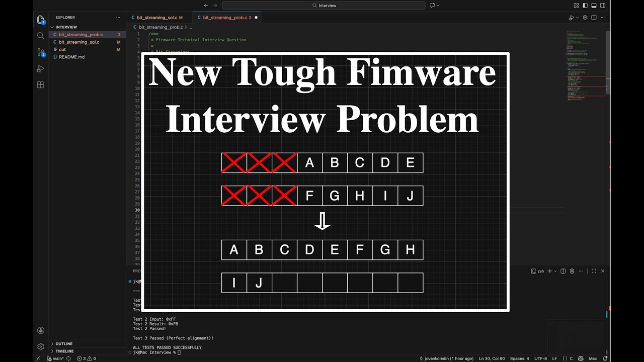Open the Explorer view in activity bar
Image resolution: width=644 pixels, height=362 pixels.
point(41,20)
